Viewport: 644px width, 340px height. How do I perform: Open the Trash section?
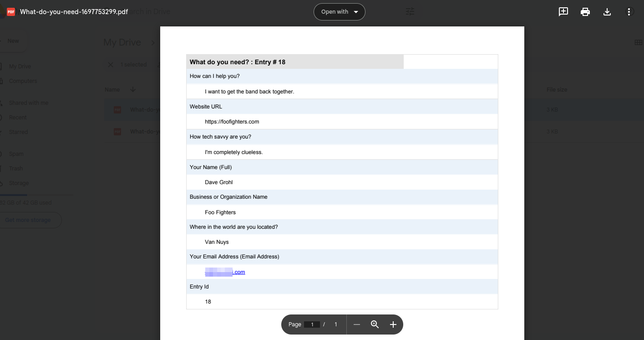[15, 168]
